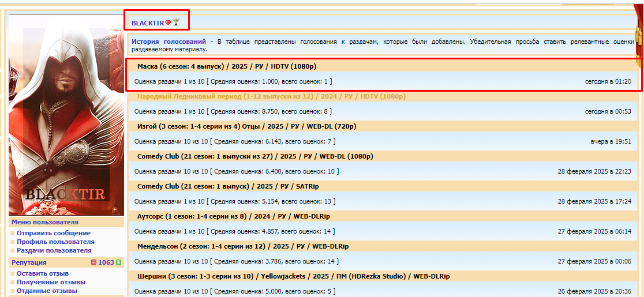This screenshot has height=297, width=644.
Task: Open Полученные отзывы link
Action: tap(51, 282)
